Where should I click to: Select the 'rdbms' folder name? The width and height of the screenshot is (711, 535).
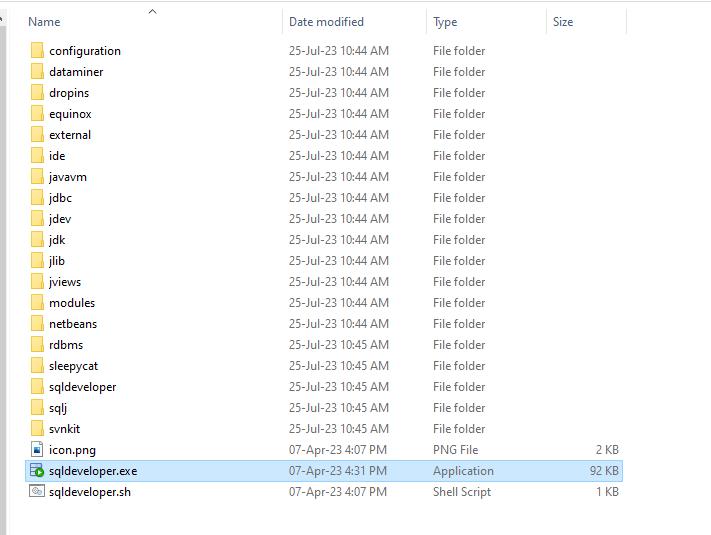[x=66, y=345]
